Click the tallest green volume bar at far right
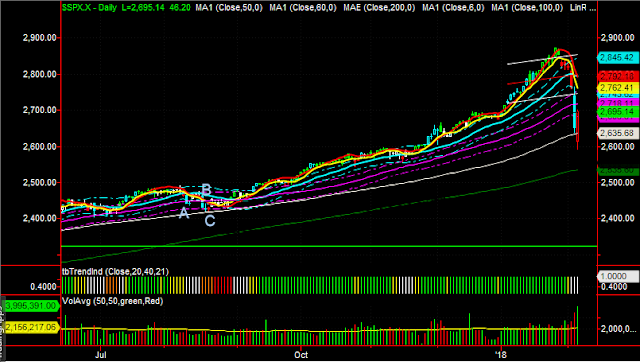640x362 pixels. point(577,325)
